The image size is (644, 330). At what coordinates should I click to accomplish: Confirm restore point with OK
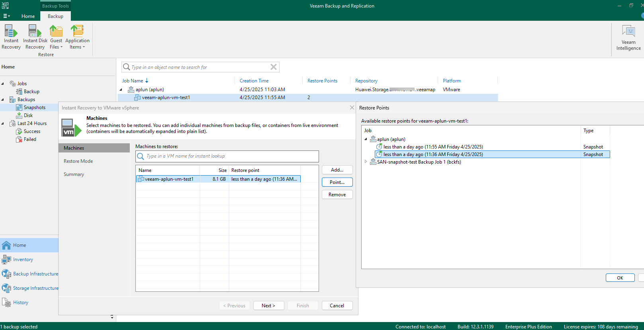click(x=620, y=278)
